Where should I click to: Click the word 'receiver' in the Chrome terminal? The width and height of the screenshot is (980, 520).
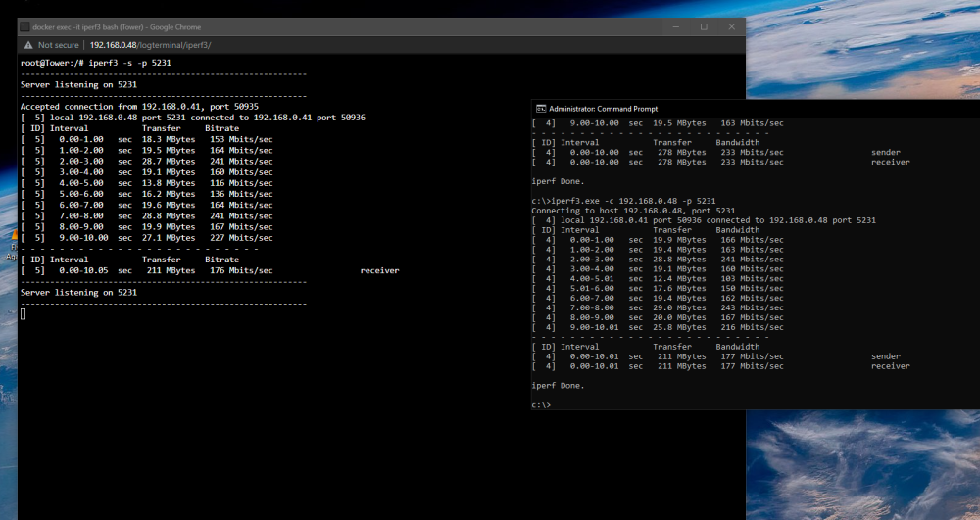[379, 270]
